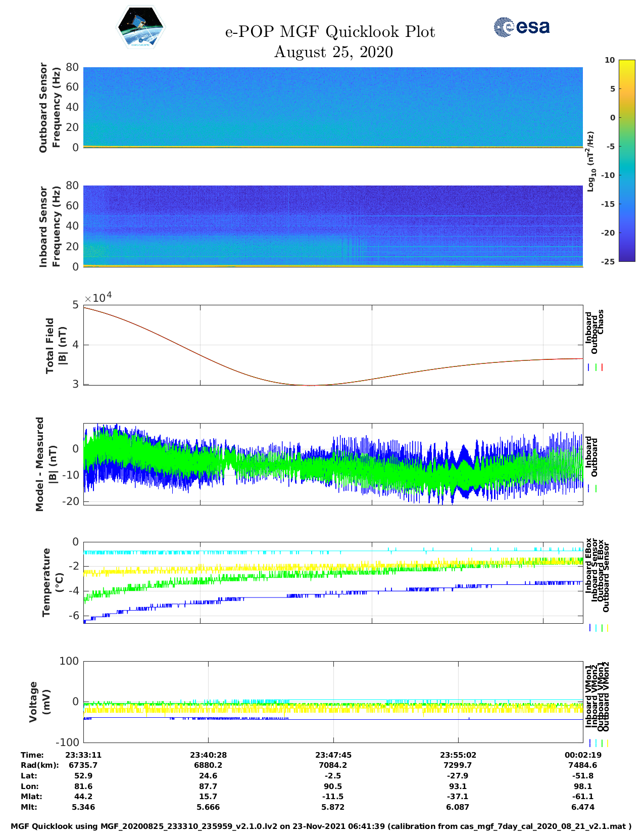Click the Mlat row label
Image resolution: width=644 pixels, height=834 pixels.
31,797
